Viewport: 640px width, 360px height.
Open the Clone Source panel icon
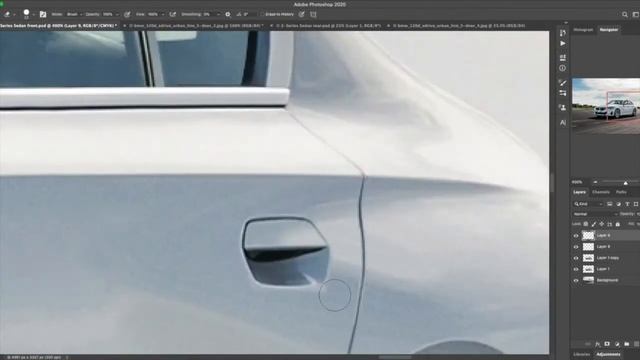tap(563, 108)
